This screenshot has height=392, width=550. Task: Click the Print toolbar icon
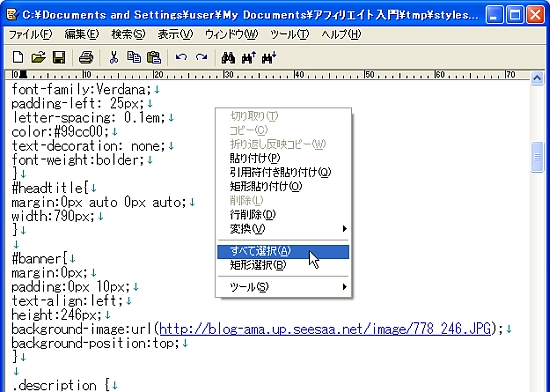click(x=86, y=57)
